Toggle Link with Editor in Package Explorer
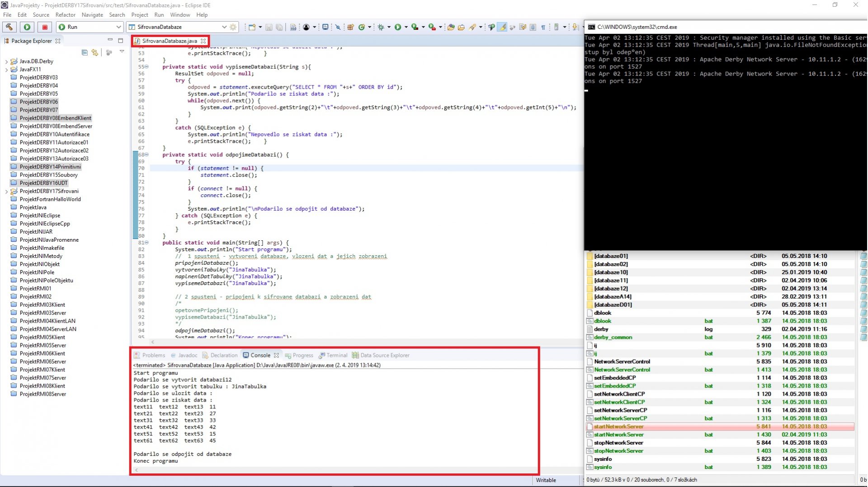 pos(94,52)
